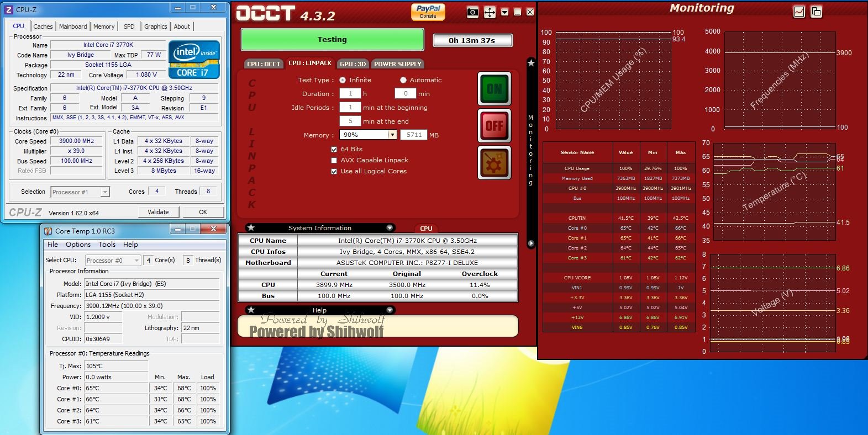
Task: Click the PayPal Donate button
Action: tap(428, 12)
